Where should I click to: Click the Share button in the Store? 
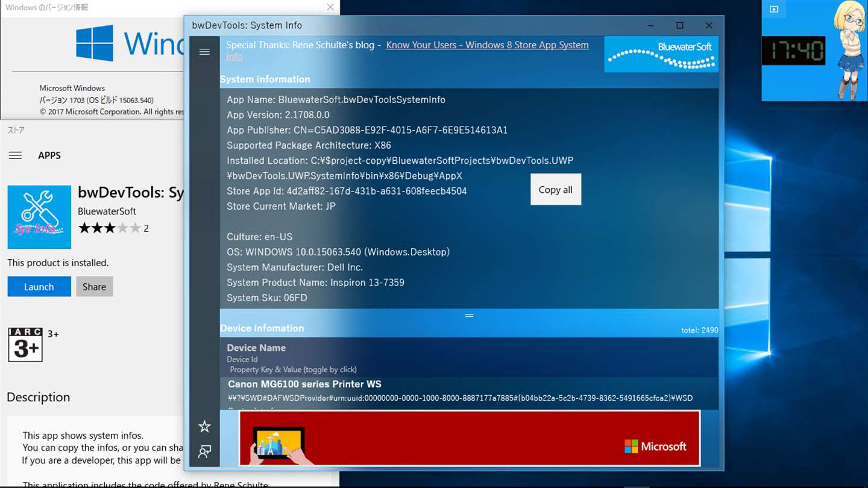point(94,287)
